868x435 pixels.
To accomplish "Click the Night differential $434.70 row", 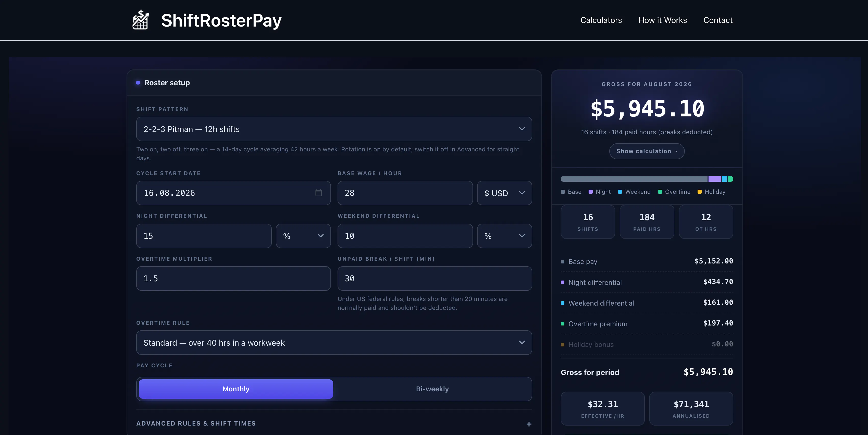I will pos(647,282).
